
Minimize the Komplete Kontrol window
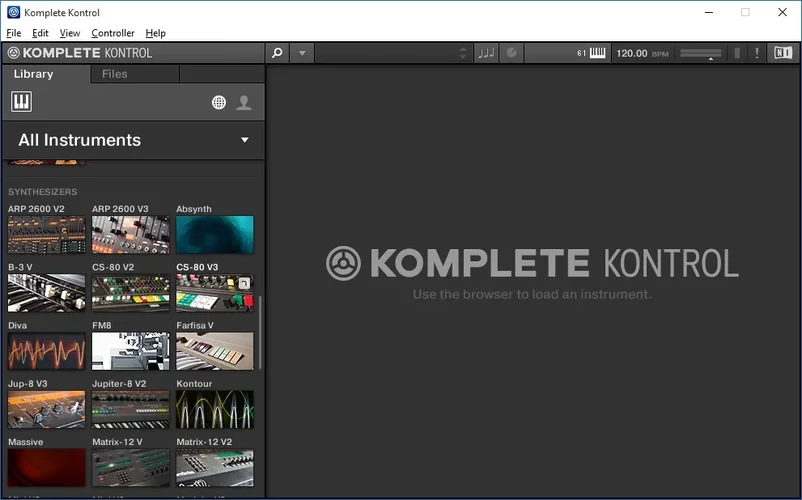tap(709, 12)
